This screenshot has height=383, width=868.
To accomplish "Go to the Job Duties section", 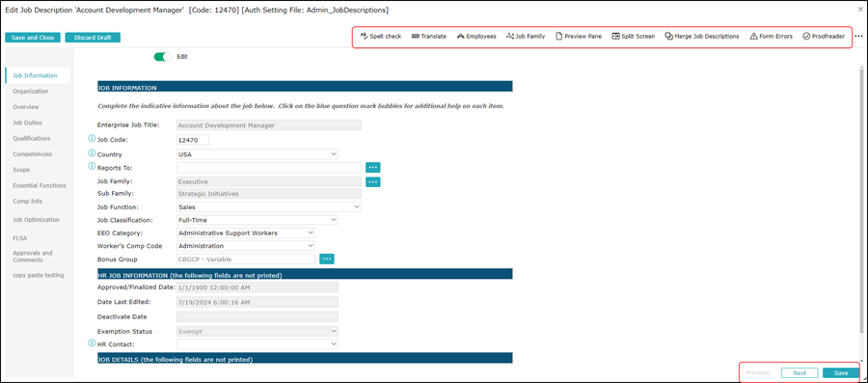I will 27,123.
